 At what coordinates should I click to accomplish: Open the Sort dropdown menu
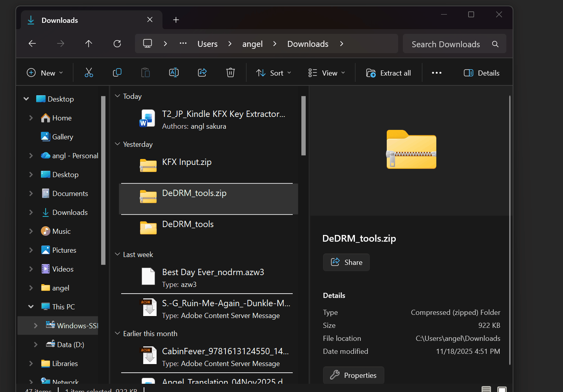point(274,73)
